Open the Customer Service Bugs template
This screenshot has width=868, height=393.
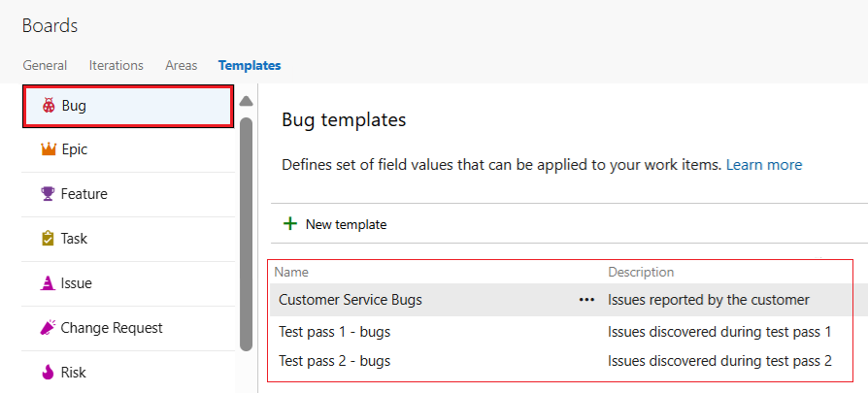(x=351, y=300)
